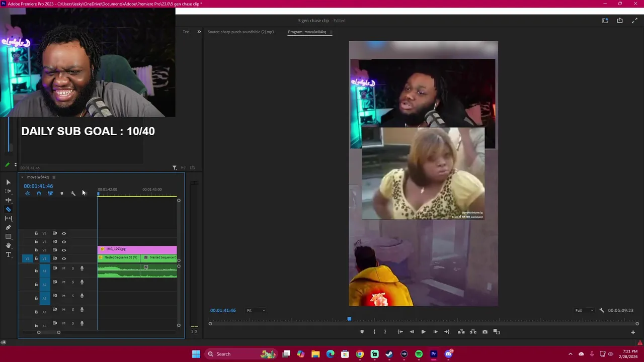644x362 pixels.
Task: Switch to Program movalw84kq tab
Action: click(x=307, y=32)
